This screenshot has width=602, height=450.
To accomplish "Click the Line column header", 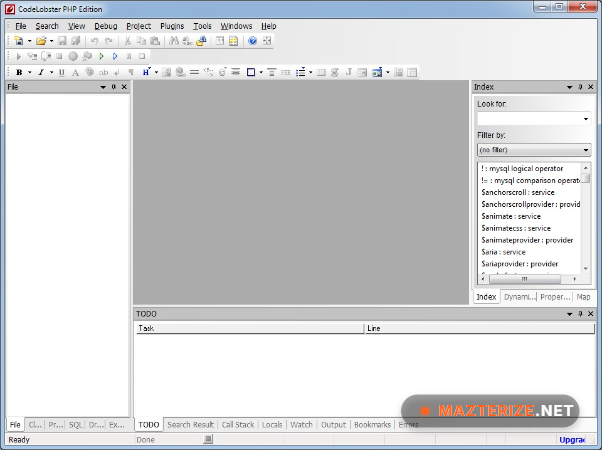I will (x=480, y=328).
